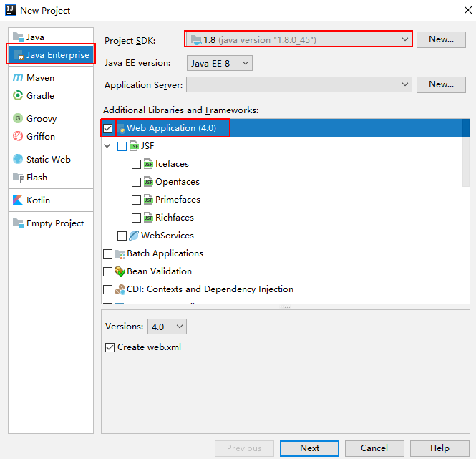Viewport: 476px width, 459px height.
Task: Click the splitter handle below frameworks list
Action: click(286, 306)
